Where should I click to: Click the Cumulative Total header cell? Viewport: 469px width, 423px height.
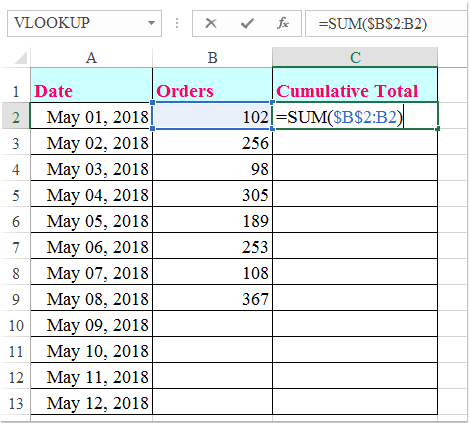(355, 85)
